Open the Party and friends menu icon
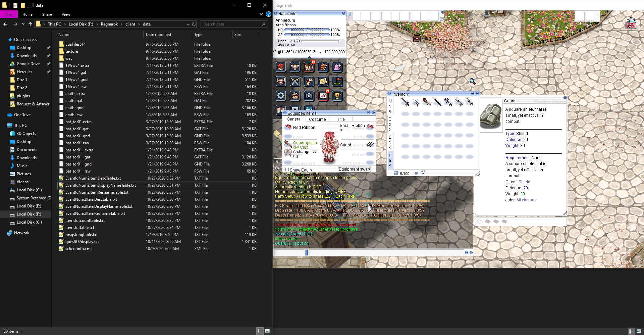 [337, 67]
